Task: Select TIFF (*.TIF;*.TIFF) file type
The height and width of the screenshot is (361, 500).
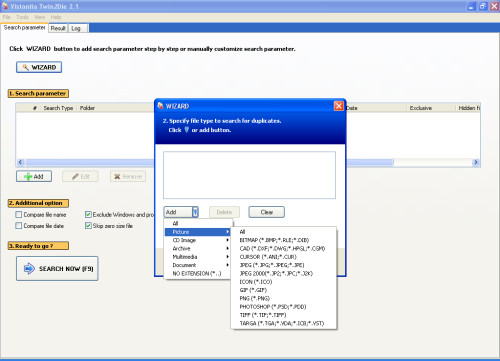Action: 284,315
